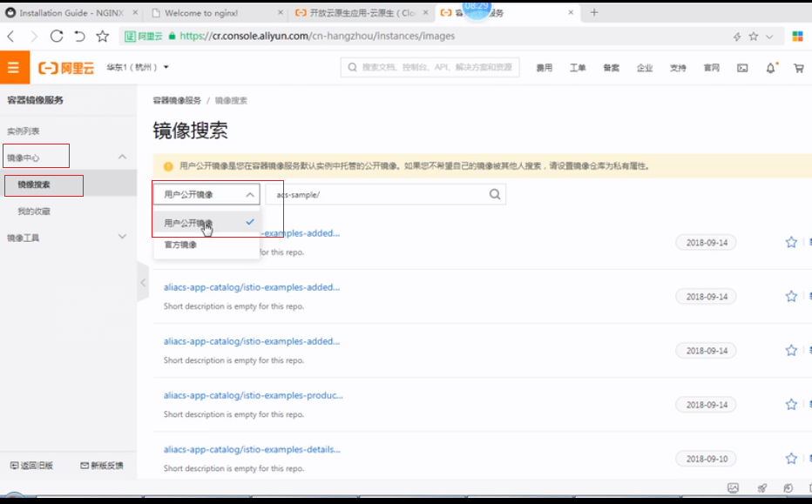Open 实例列表 in sidebar
The height and width of the screenshot is (504, 812).
tap(24, 131)
